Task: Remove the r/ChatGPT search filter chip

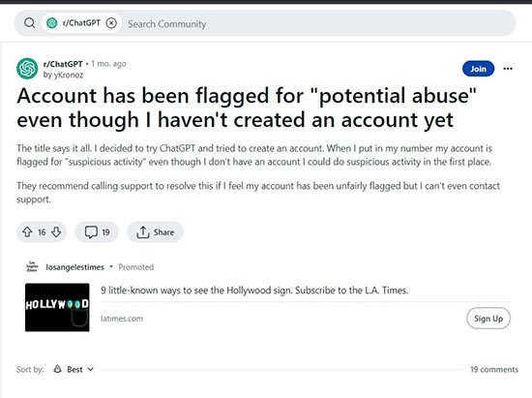Action: (x=111, y=23)
